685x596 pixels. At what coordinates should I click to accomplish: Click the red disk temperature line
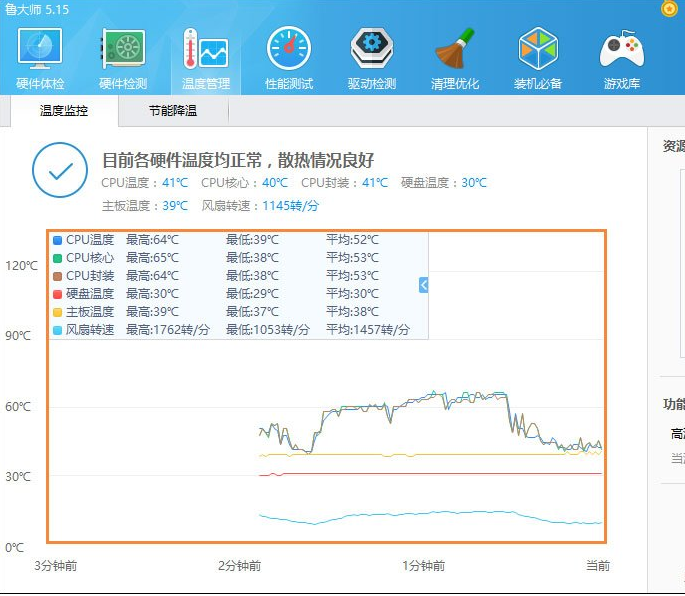click(x=430, y=473)
